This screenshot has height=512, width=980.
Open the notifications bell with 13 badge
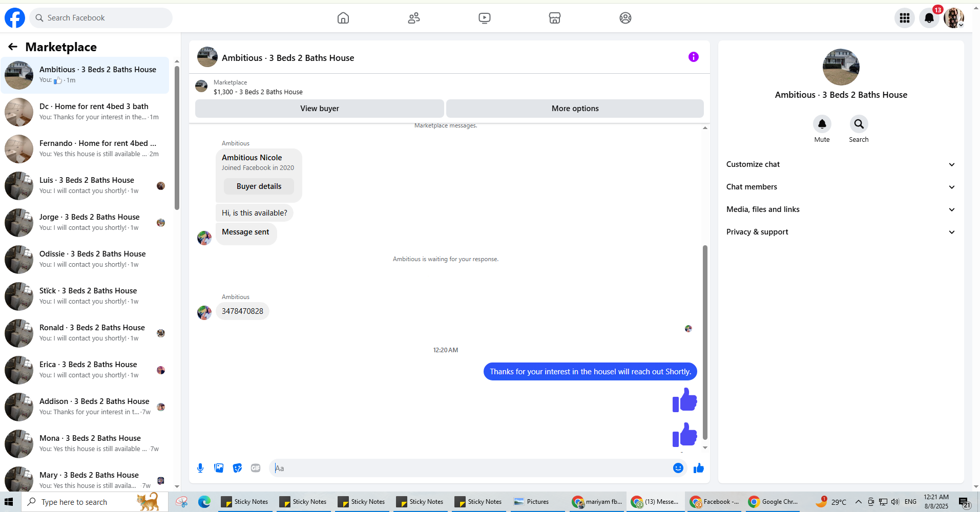[x=929, y=18]
